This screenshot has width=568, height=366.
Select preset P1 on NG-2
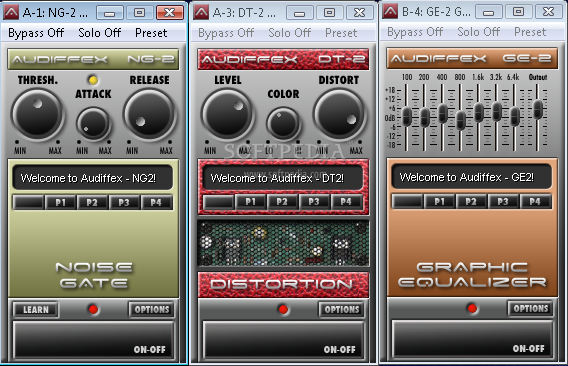(60, 202)
